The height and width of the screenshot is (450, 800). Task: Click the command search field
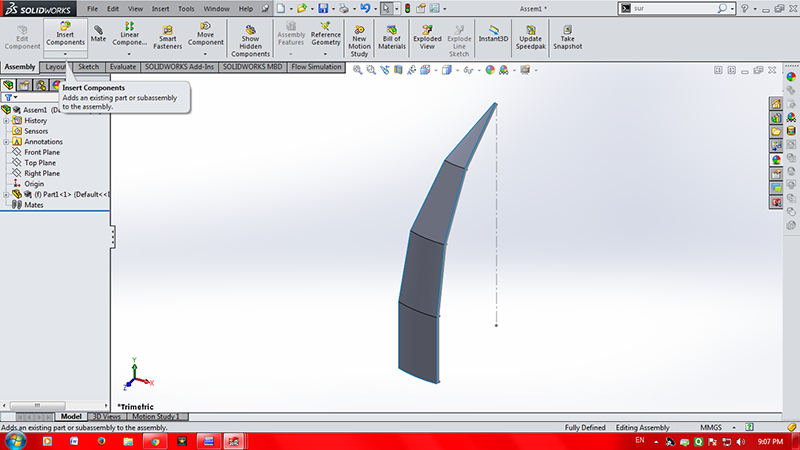coord(672,8)
